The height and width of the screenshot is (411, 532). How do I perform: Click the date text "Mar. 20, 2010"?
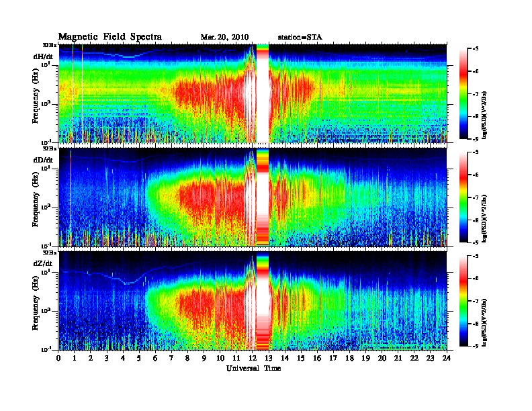pyautogui.click(x=224, y=38)
